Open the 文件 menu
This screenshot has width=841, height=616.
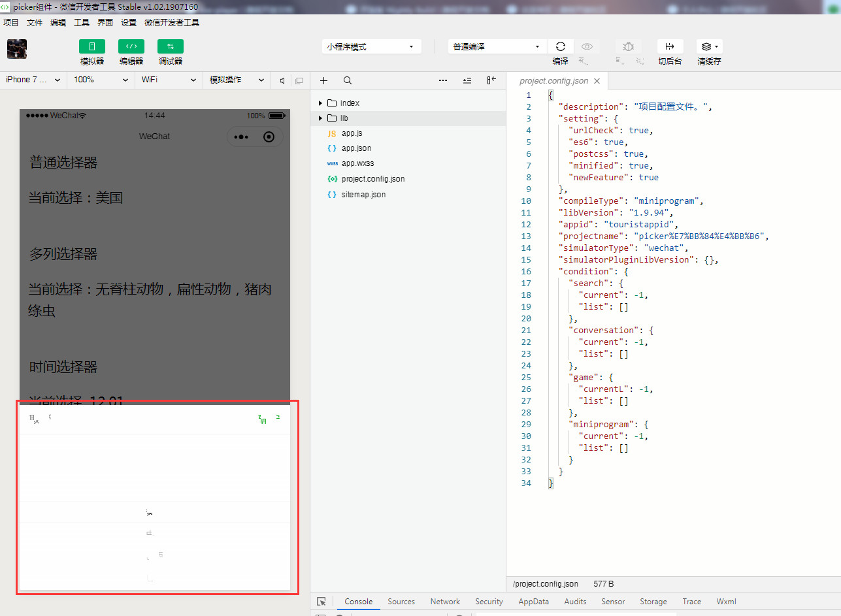point(35,22)
